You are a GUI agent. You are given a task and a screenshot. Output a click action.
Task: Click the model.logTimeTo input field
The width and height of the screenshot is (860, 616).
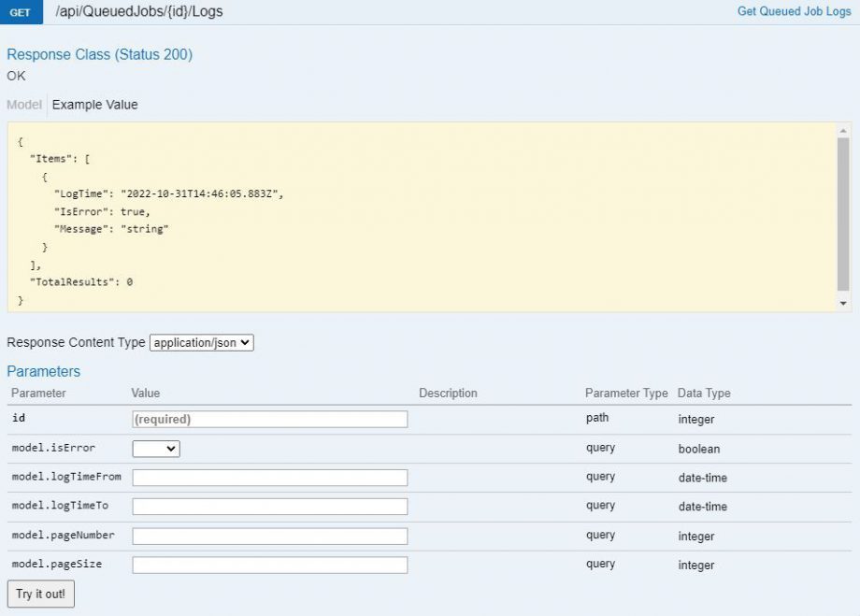click(x=271, y=506)
